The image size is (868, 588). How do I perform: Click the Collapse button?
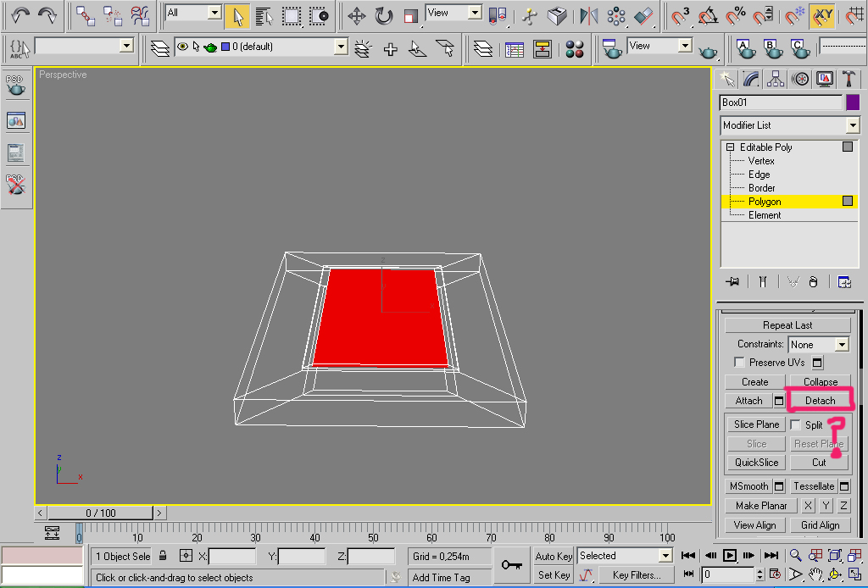(x=821, y=381)
